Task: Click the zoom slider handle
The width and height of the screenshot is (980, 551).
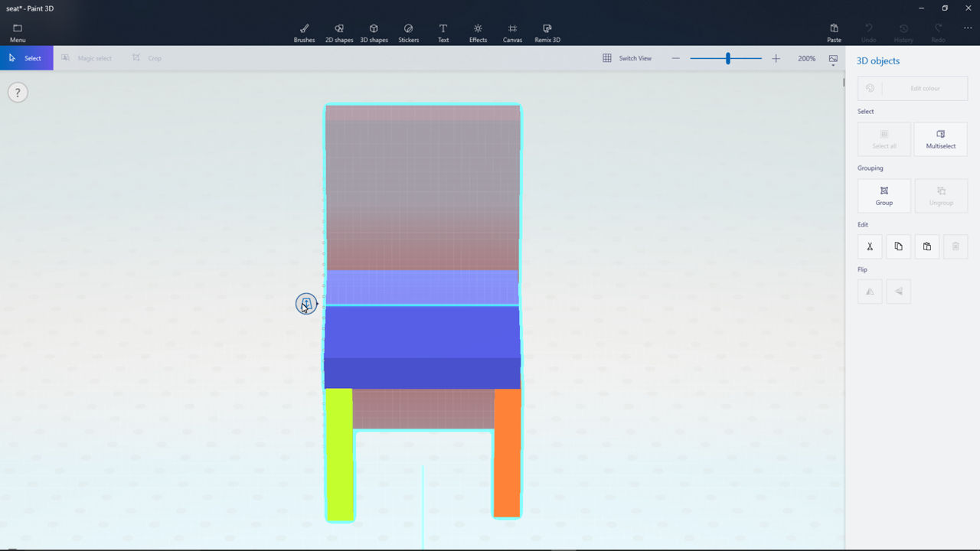Action: (x=727, y=58)
